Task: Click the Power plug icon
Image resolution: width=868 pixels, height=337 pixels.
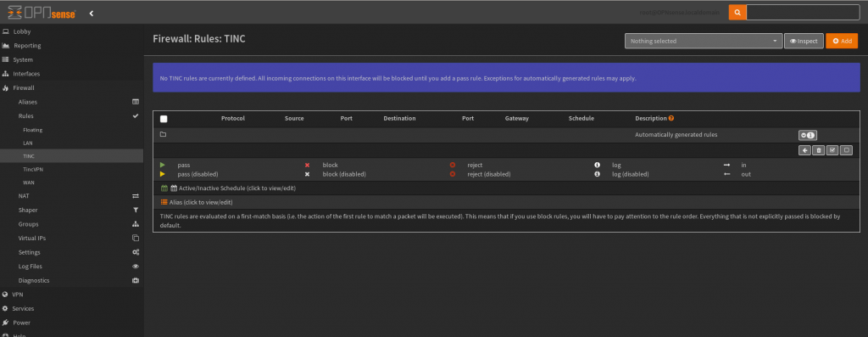Action: tap(6, 323)
